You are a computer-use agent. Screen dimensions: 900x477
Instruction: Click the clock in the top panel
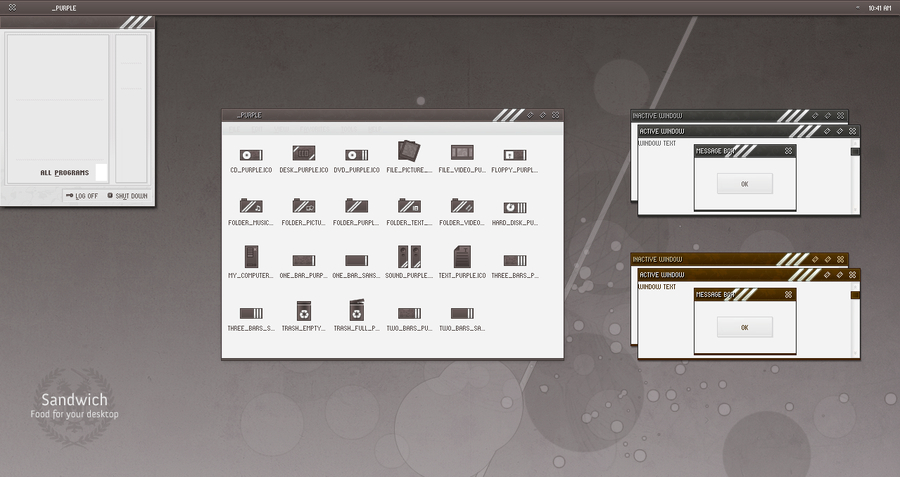(880, 8)
